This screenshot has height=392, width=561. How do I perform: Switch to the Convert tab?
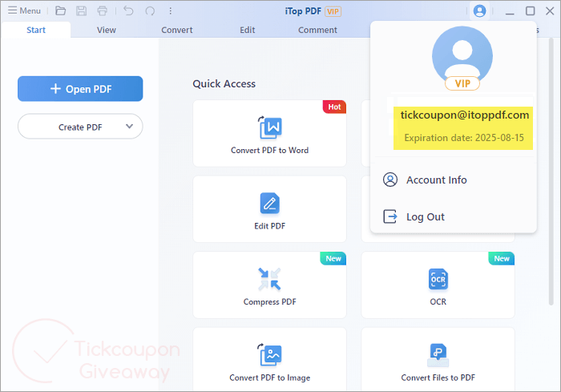click(x=177, y=30)
